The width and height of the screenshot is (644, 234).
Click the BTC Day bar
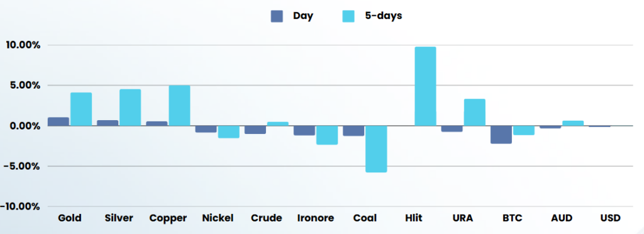501,135
